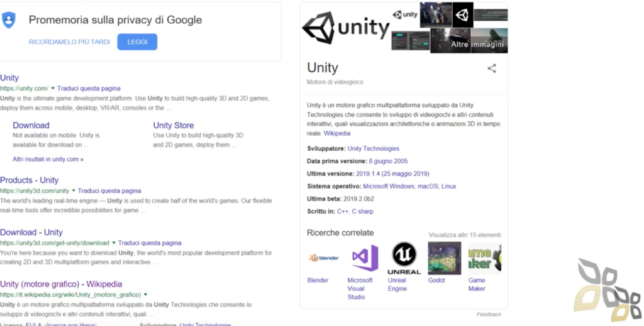
Task: Click the Godot text label
Action: tap(436, 281)
